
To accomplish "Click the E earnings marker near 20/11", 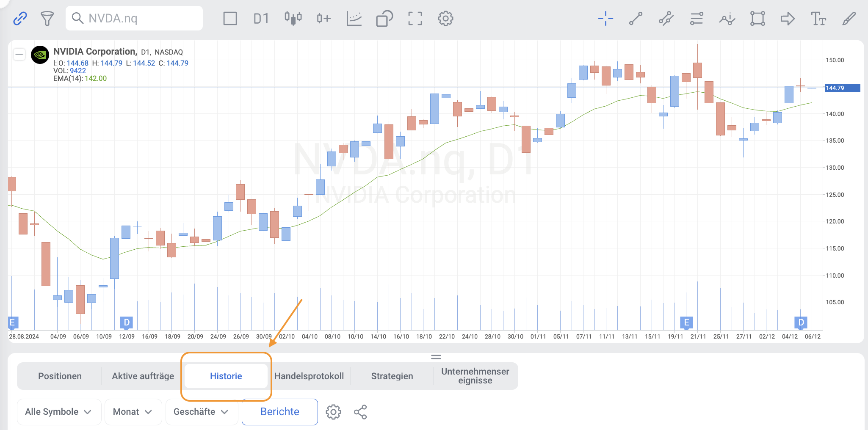I will tap(686, 323).
